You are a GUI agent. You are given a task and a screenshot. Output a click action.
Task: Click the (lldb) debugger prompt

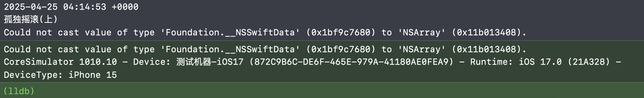[x=19, y=91]
